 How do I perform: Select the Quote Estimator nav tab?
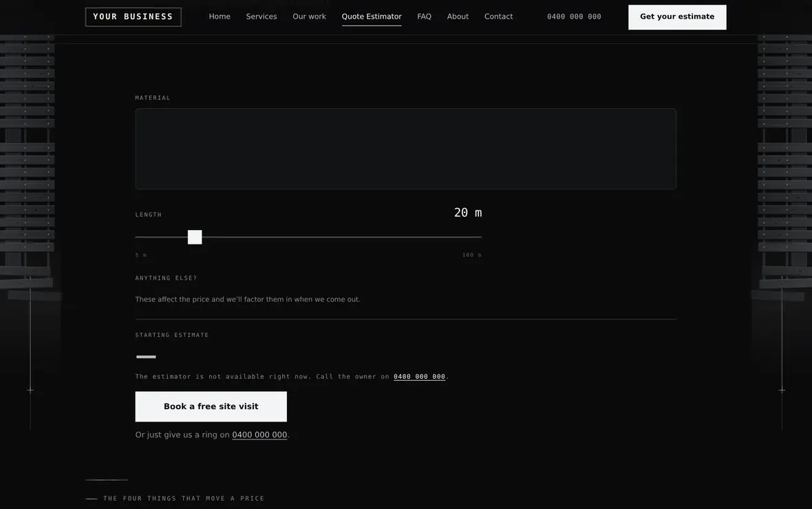point(372,17)
